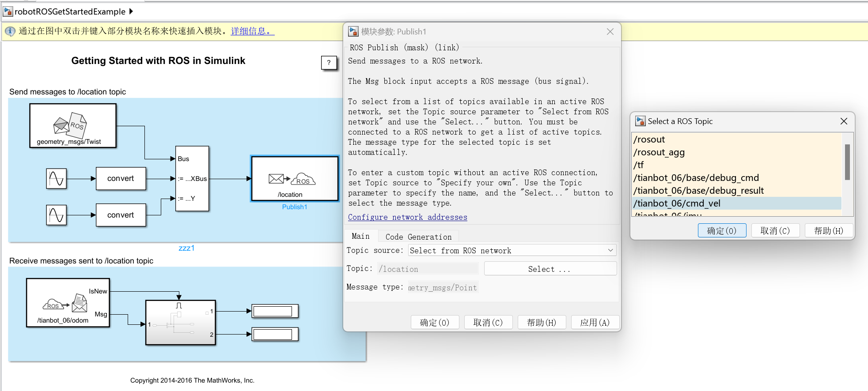The height and width of the screenshot is (391, 868).
Task: Click the Receive messages sent to /location annotation
Action: [x=81, y=261]
